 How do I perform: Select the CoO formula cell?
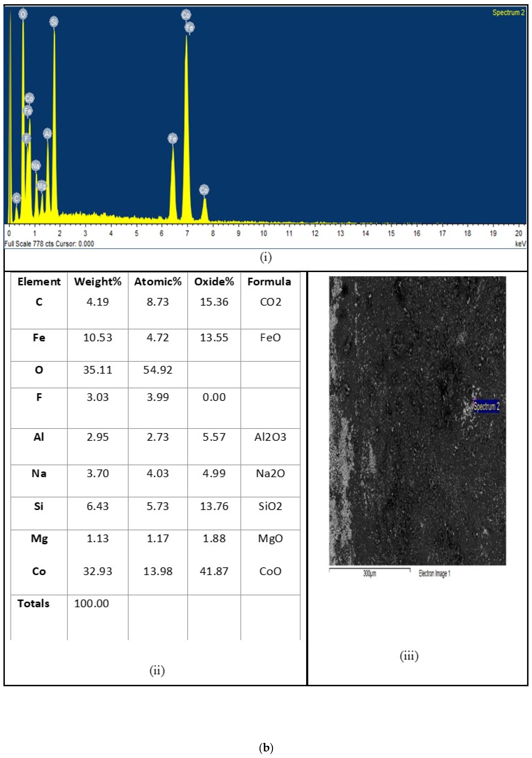(x=270, y=571)
